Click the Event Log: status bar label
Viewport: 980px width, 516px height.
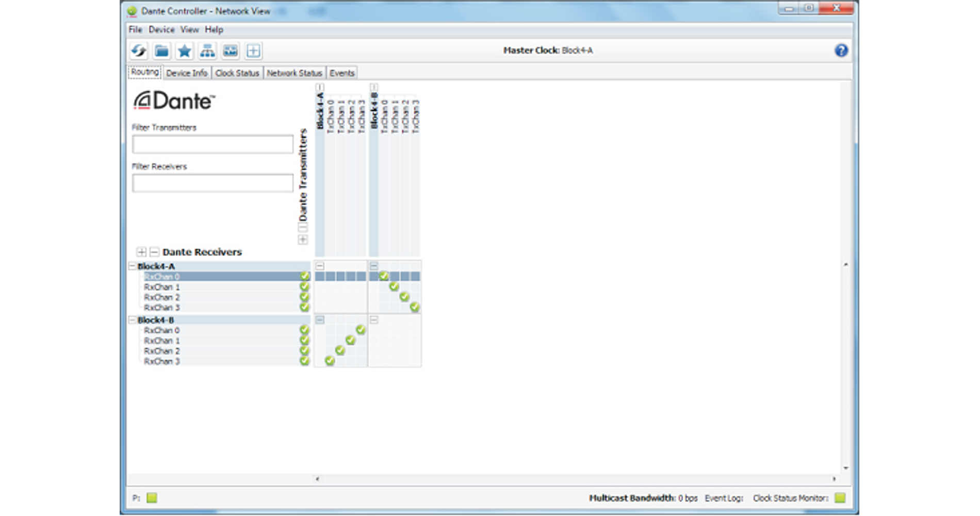point(724,498)
